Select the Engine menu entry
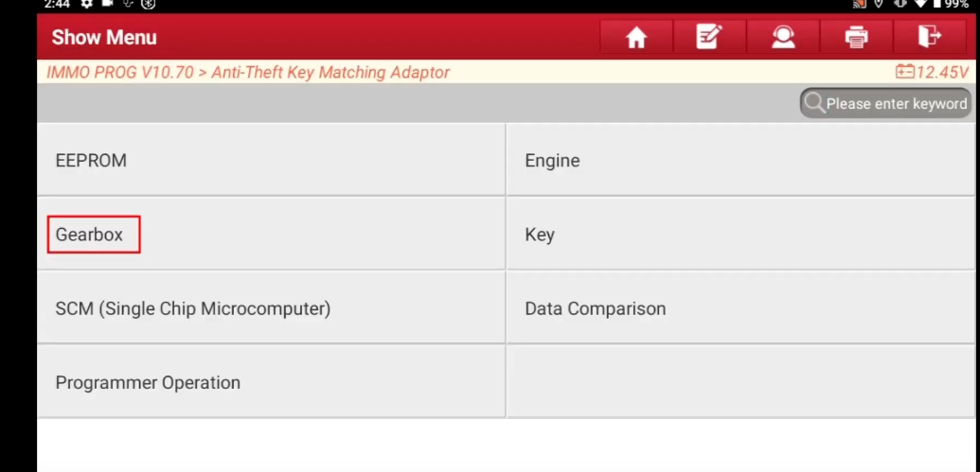The image size is (980, 472). 740,160
